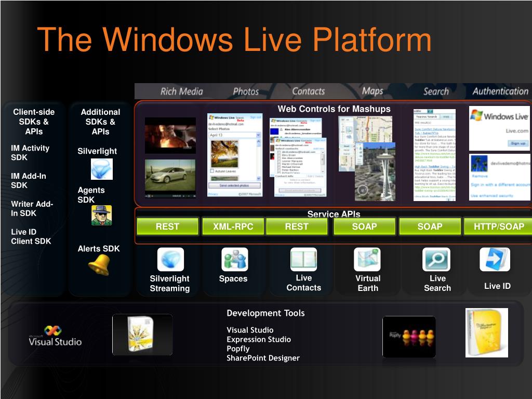The height and width of the screenshot is (399, 532).
Task: Open the Live ID arrow icon
Action: (495, 259)
